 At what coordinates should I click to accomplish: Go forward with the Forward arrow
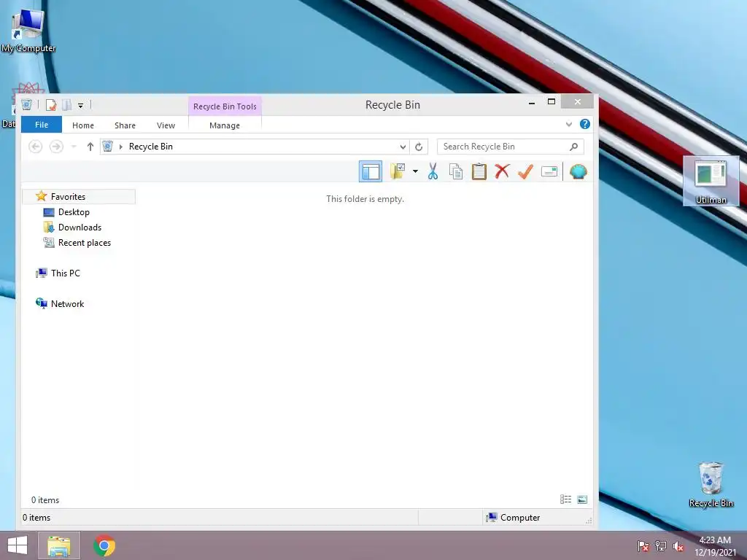[56, 147]
